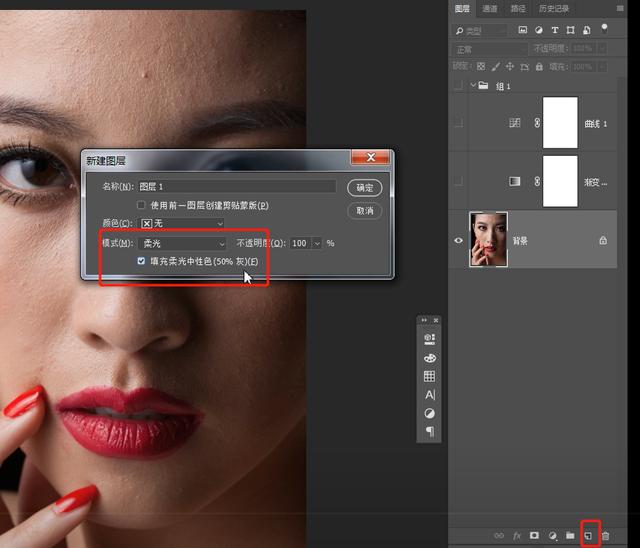Screen dimensions: 640x548
Task: Select the 曲线 1 layer mask thumbnail
Action: 560,122
